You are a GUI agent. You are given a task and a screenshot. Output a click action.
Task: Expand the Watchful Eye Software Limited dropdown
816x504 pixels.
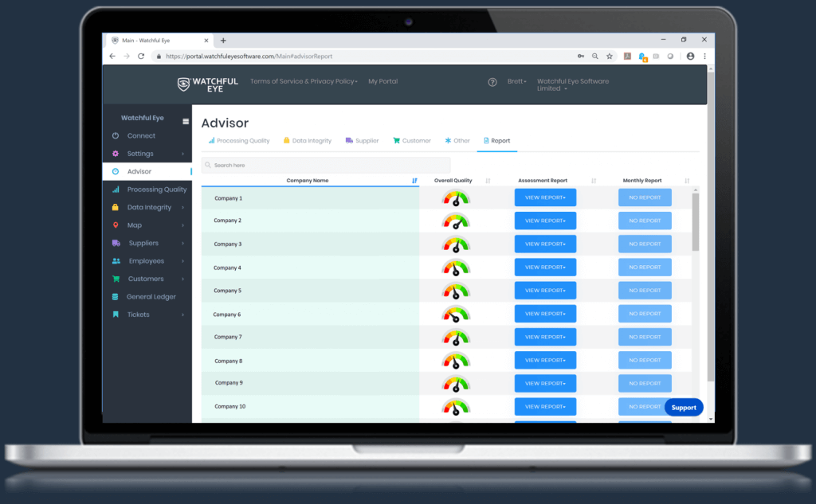point(572,85)
